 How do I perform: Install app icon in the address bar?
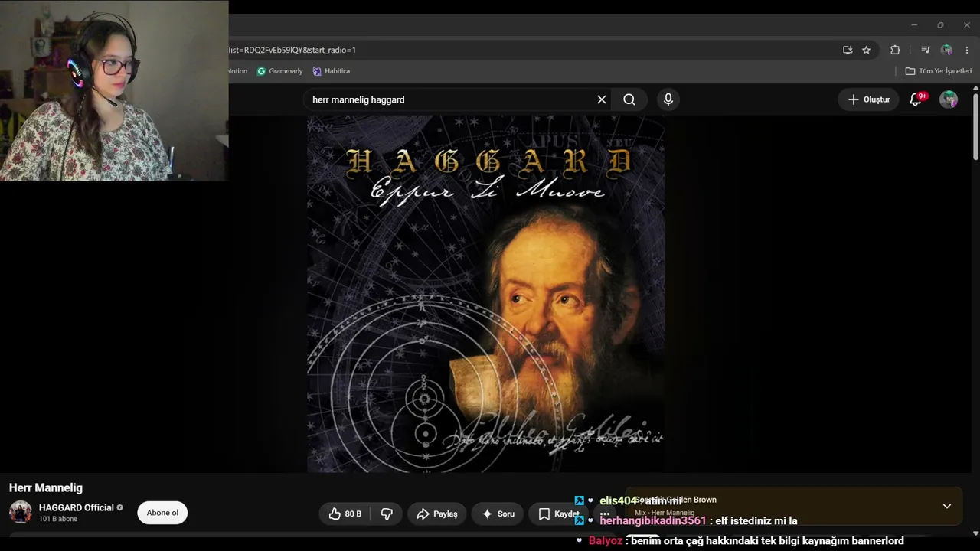click(x=848, y=50)
